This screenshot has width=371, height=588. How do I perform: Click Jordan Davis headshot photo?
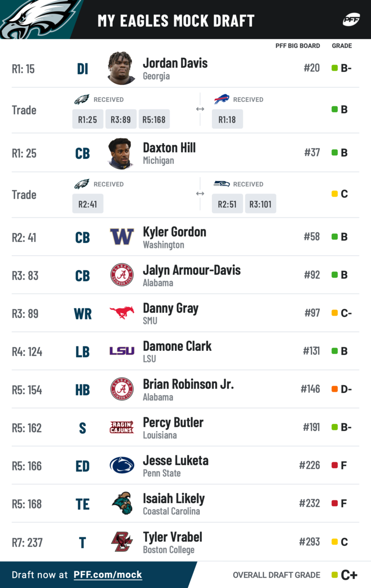click(122, 68)
